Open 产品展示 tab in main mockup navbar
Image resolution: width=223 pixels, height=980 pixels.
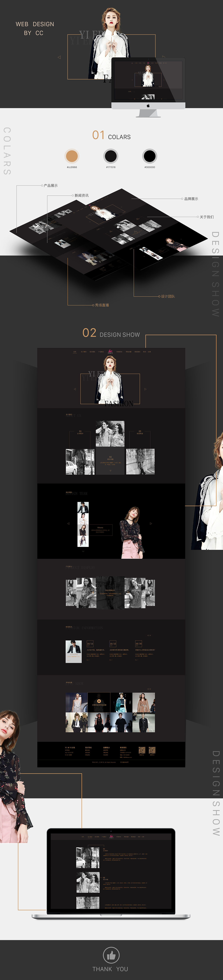(x=101, y=352)
